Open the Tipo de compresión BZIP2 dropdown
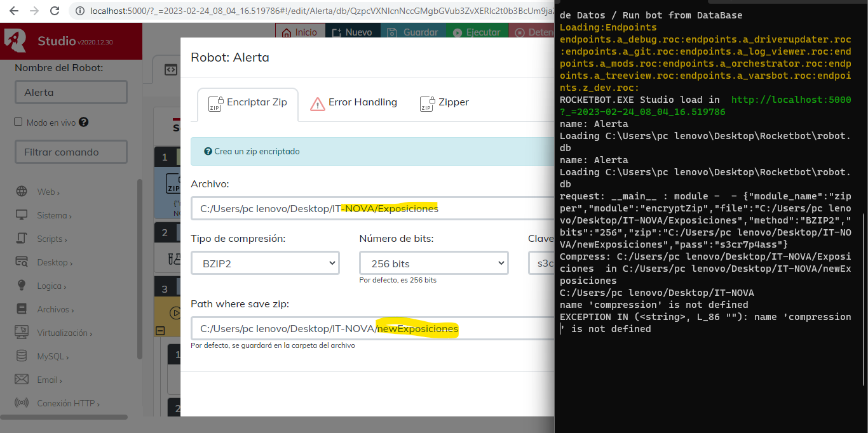This screenshot has width=868, height=433. point(265,263)
